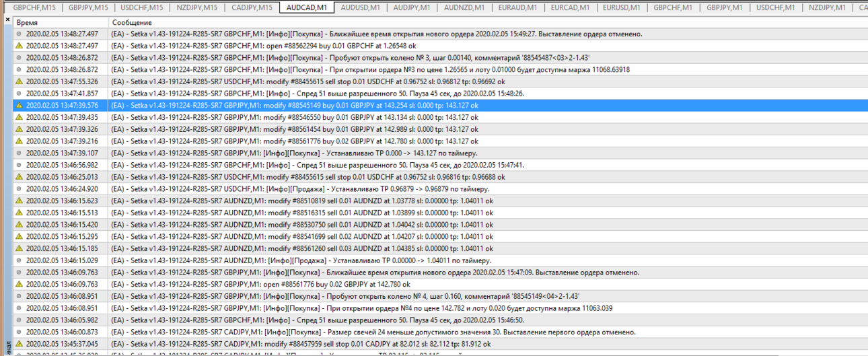Image resolution: width=868 pixels, height=356 pixels.
Task: Click message 'modify #88541699 sell 0.02 AUDNZD'
Action: [302, 237]
